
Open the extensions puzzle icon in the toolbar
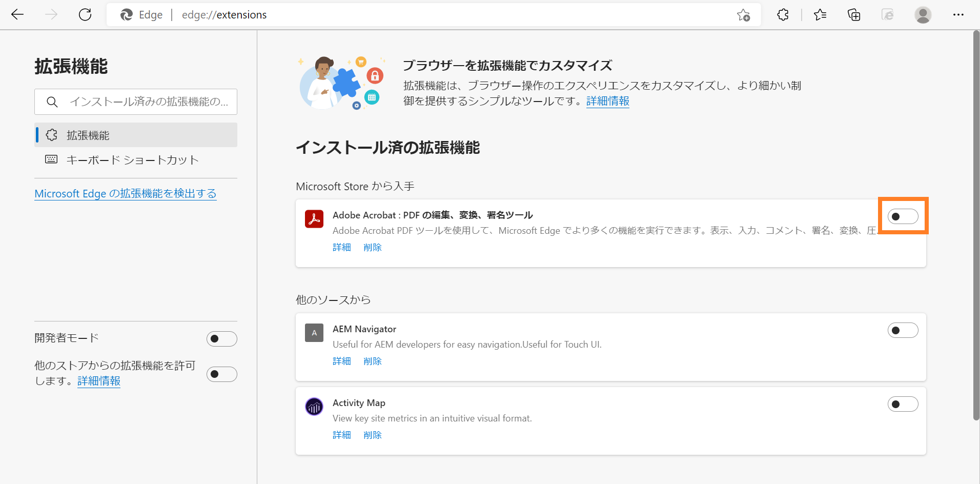[783, 14]
